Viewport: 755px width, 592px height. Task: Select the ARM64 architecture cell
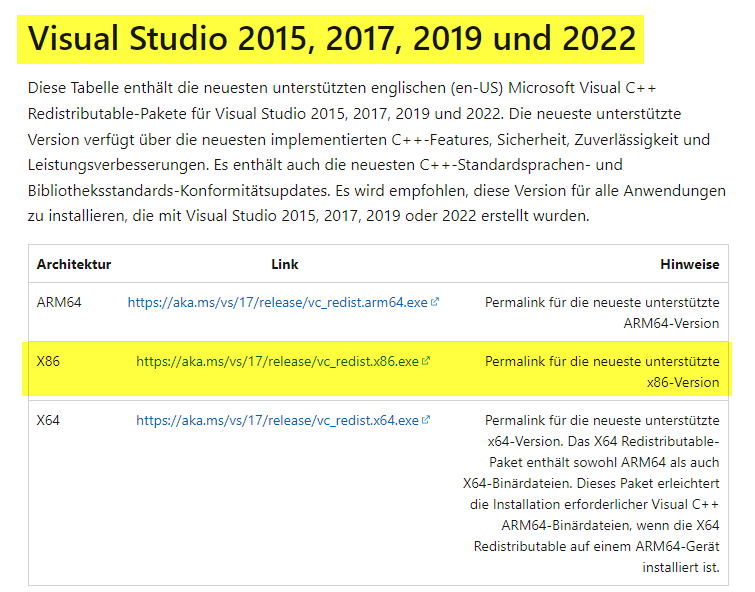click(59, 302)
